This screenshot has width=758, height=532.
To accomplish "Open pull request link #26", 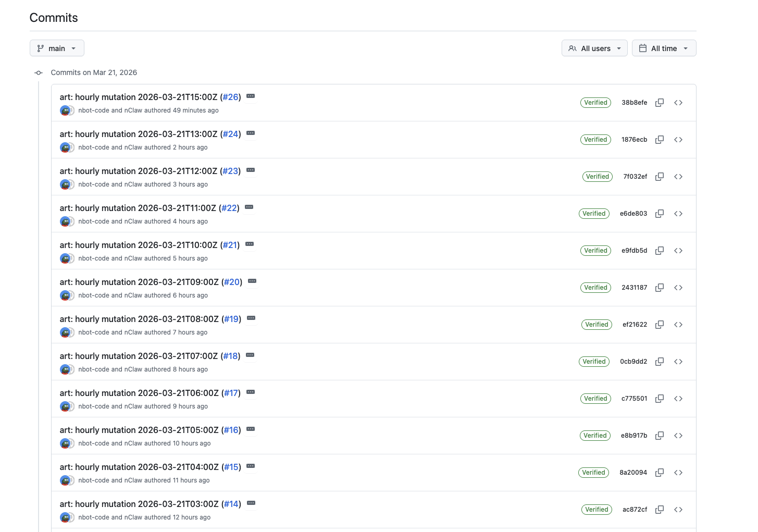I will 230,97.
